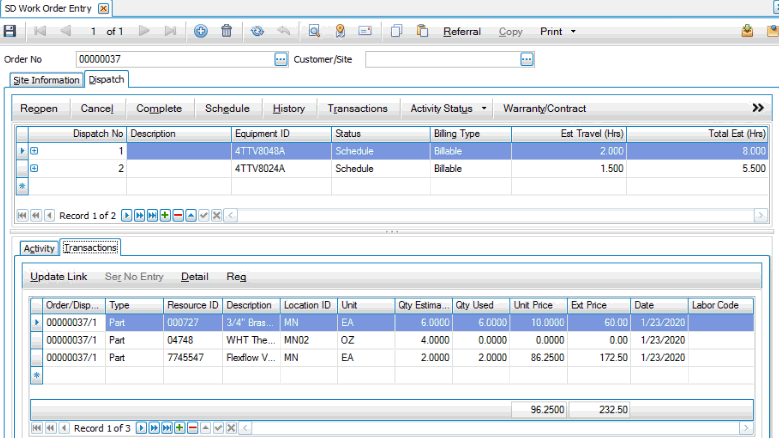Click red minus in Transactions record navigator
The width and height of the screenshot is (779, 438).
tap(192, 427)
